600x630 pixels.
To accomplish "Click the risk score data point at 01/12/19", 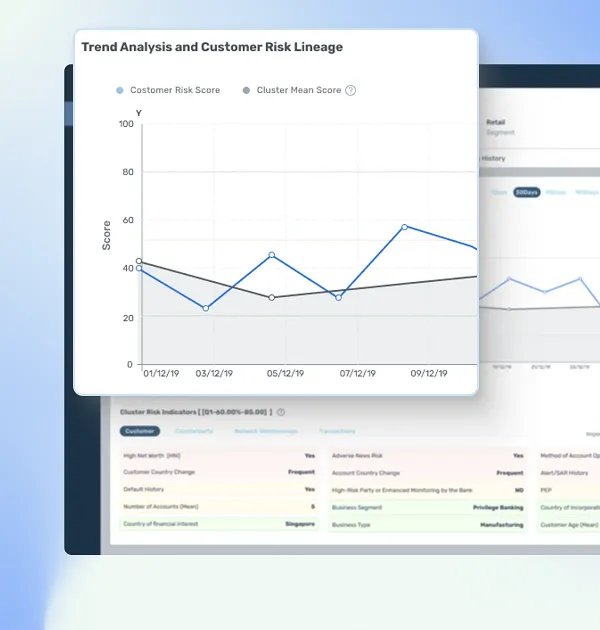I will (139, 268).
